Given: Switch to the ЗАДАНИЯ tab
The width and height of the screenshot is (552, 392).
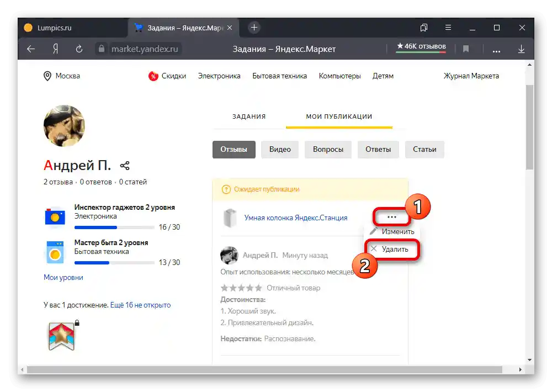Looking at the screenshot, I should [249, 116].
